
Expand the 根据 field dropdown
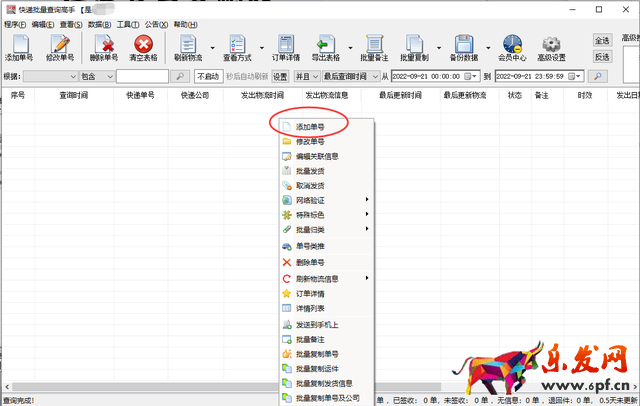click(x=71, y=76)
